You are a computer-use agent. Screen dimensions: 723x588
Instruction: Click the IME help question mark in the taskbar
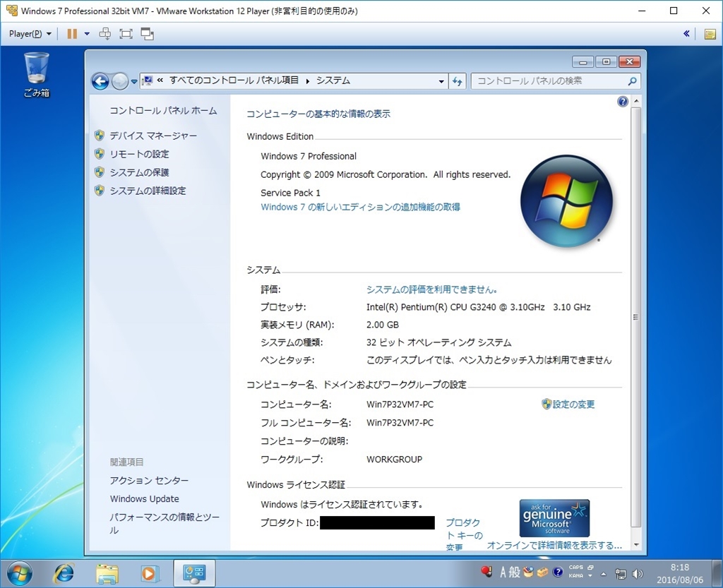click(x=558, y=572)
